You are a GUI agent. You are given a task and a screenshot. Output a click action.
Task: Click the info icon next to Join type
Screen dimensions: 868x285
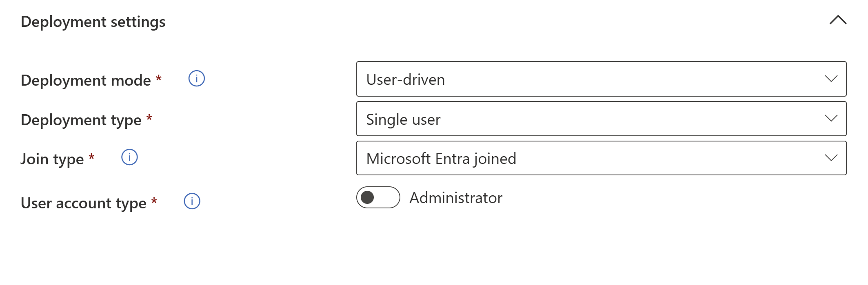129,157
